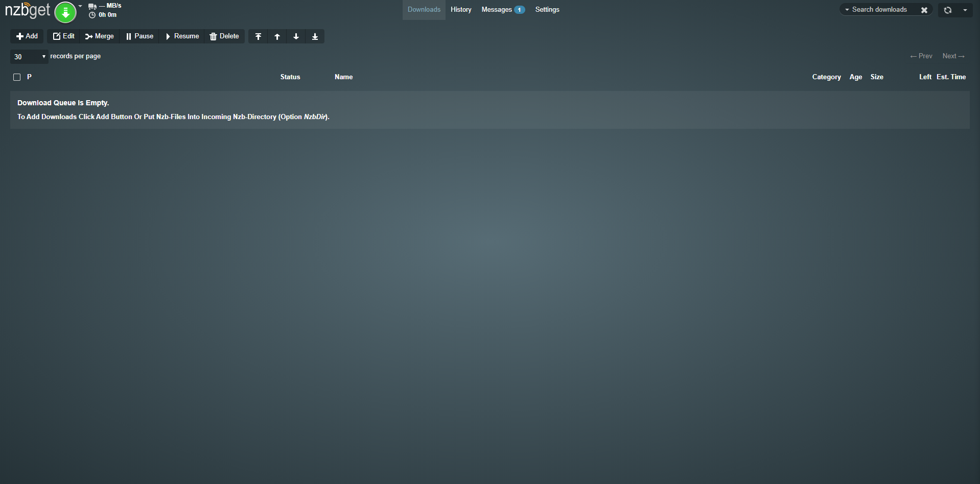
Task: Click the speed limit MB/s indicator
Action: (x=105, y=6)
